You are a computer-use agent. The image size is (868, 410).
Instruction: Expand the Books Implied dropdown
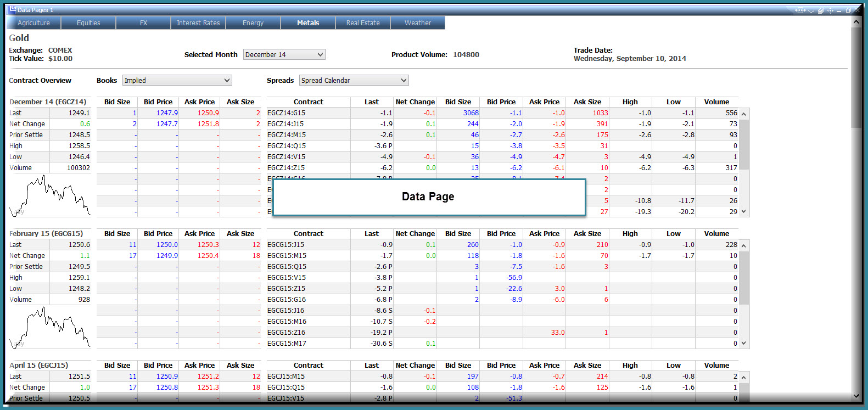177,80
